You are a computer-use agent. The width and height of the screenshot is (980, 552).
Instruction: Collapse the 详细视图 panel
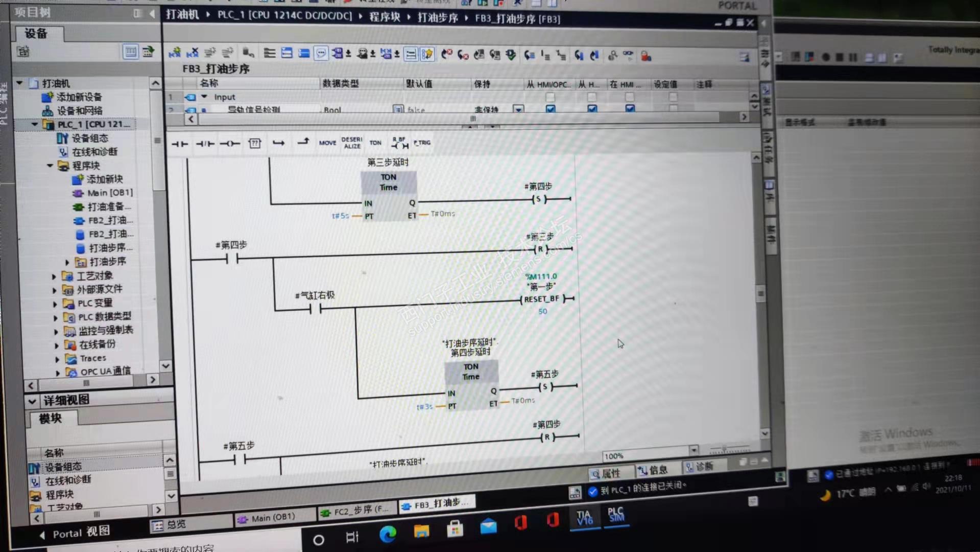[x=32, y=401]
